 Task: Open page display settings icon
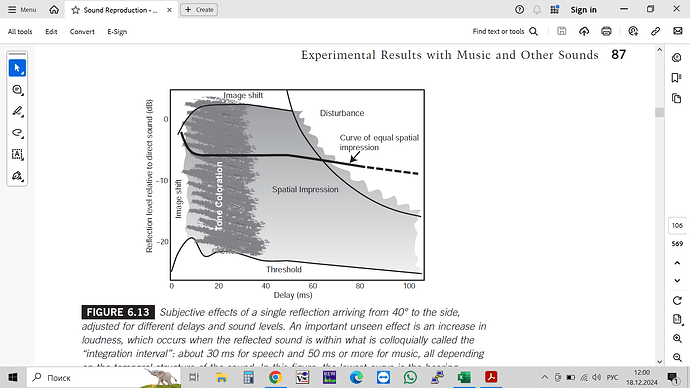(x=677, y=319)
